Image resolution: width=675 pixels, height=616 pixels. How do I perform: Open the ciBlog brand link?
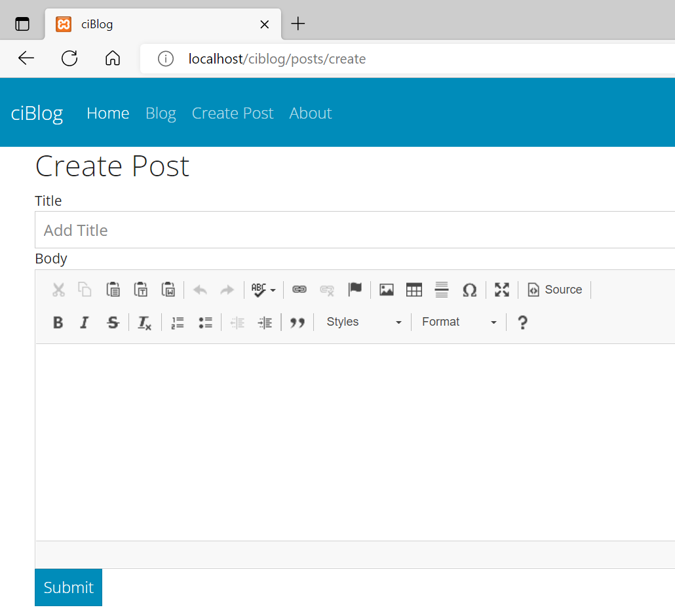(37, 113)
